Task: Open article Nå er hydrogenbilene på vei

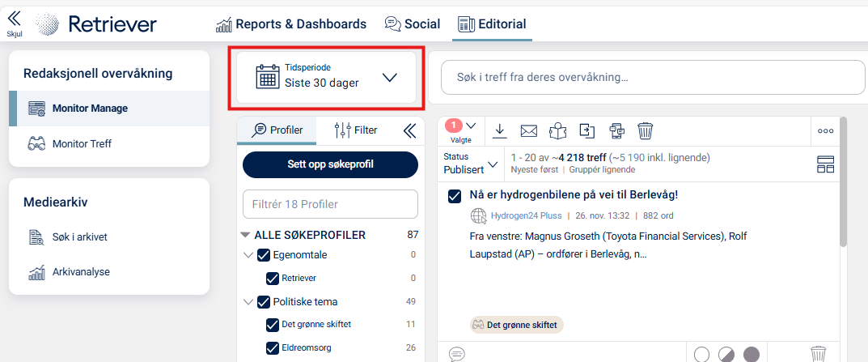Action: coord(574,195)
